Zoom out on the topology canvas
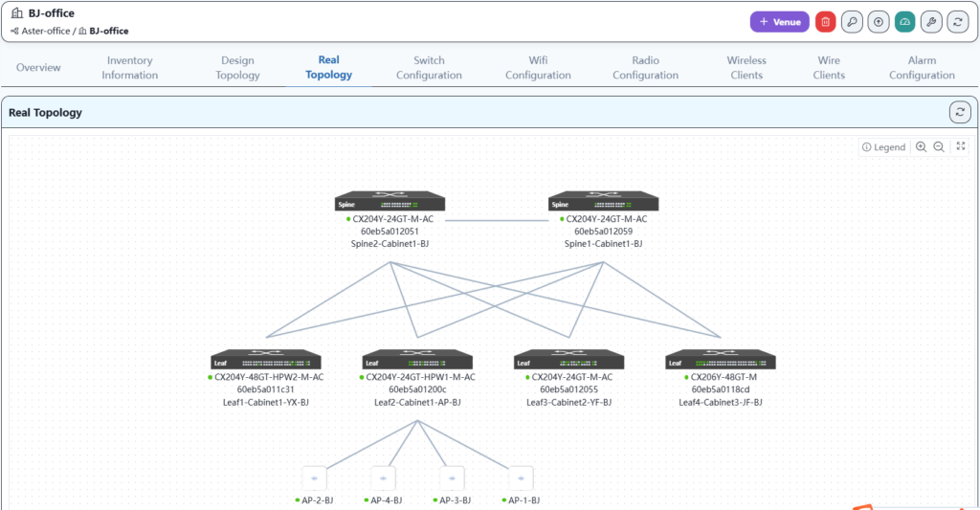 click(x=939, y=147)
